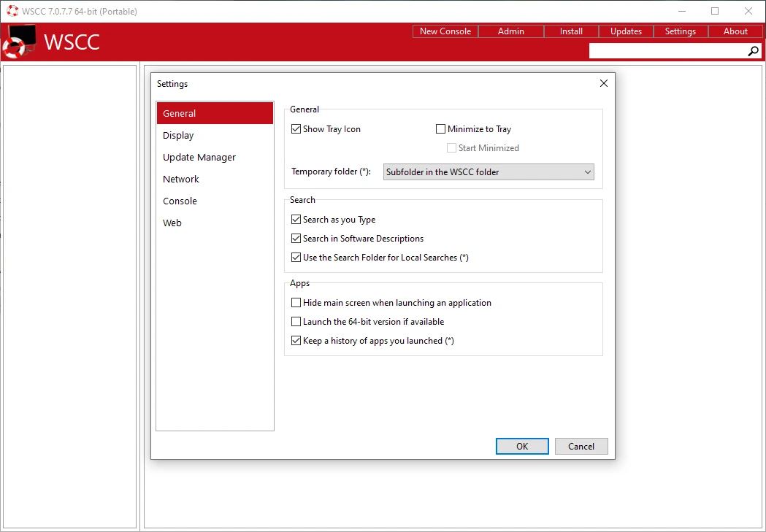
Task: Uncheck Search in Software Descriptions
Action: (296, 239)
